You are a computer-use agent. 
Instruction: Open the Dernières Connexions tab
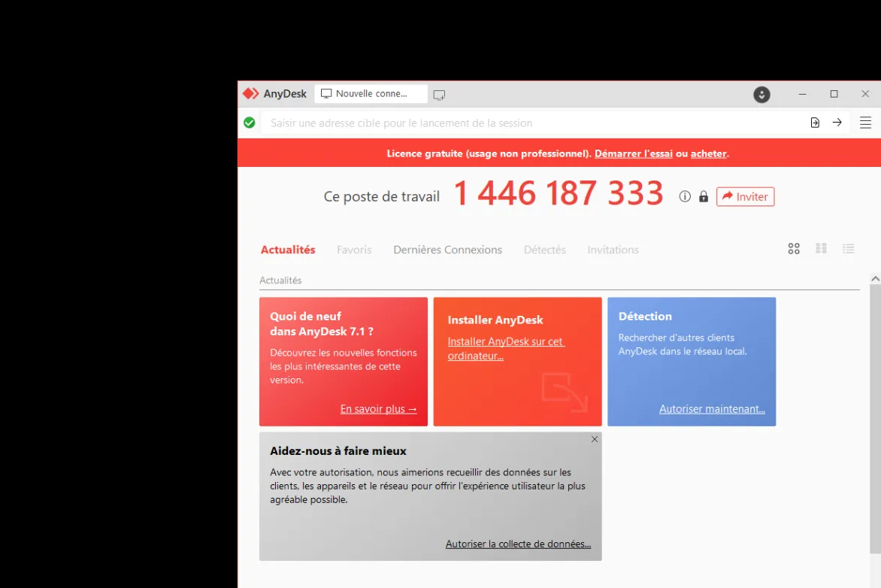pyautogui.click(x=447, y=250)
